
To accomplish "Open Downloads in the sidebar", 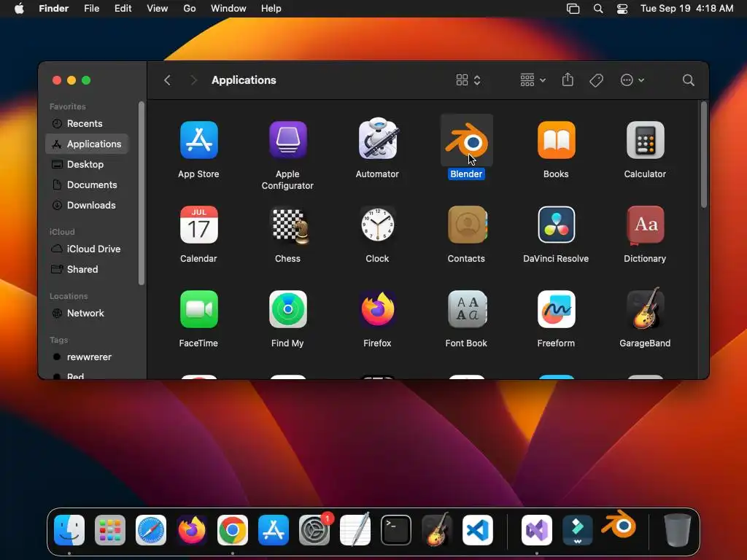I will click(88, 205).
